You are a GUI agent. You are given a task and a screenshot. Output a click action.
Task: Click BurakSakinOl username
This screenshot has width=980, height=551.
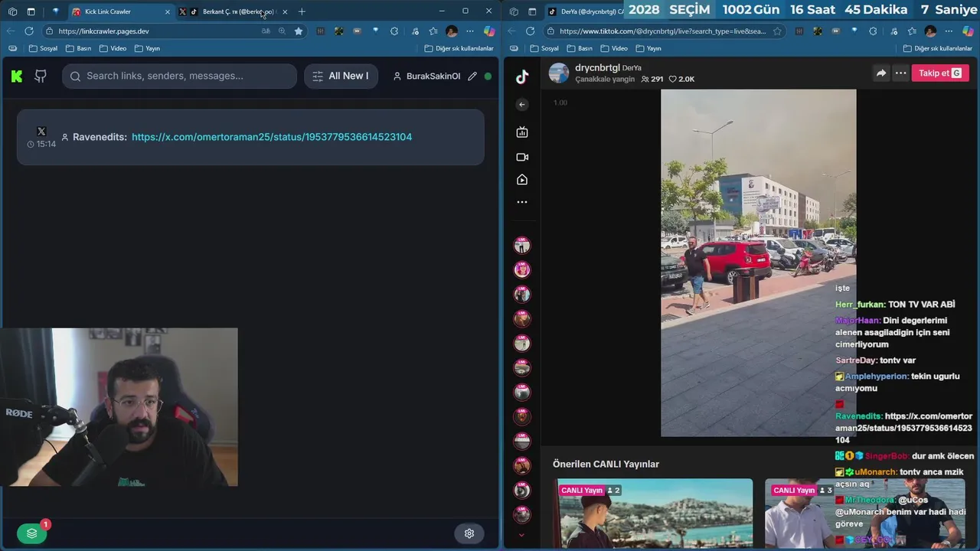point(433,77)
